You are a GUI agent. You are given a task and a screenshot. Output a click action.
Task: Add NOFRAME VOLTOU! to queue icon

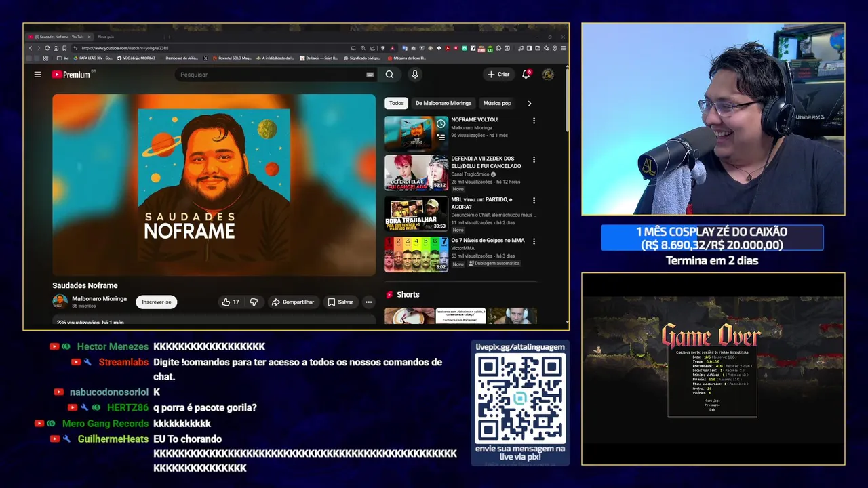(441, 137)
